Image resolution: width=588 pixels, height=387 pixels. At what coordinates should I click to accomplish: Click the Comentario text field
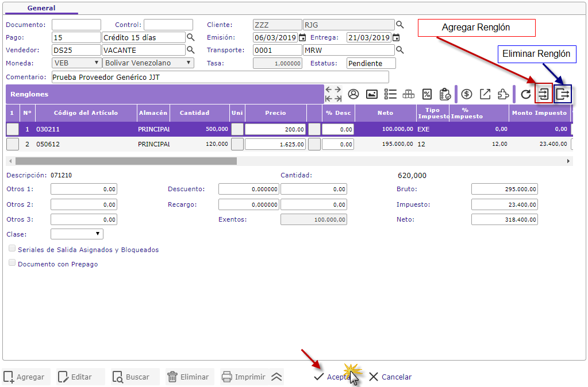point(220,77)
